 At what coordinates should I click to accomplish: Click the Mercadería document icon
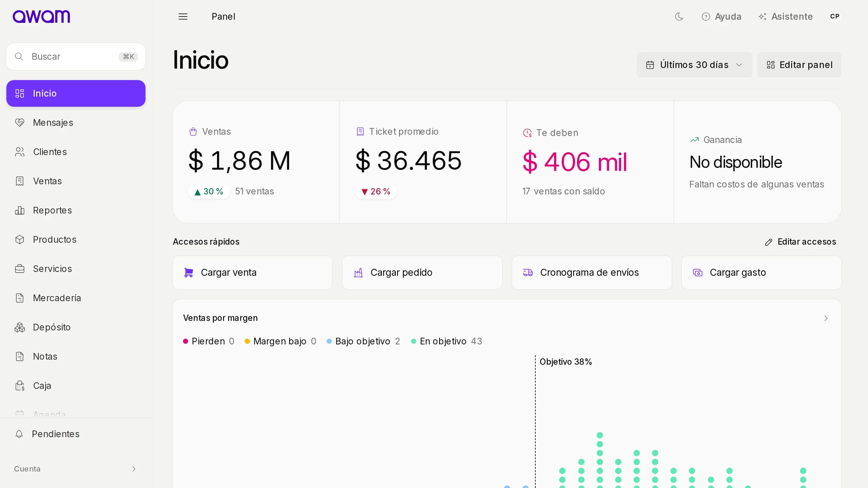coord(20,298)
